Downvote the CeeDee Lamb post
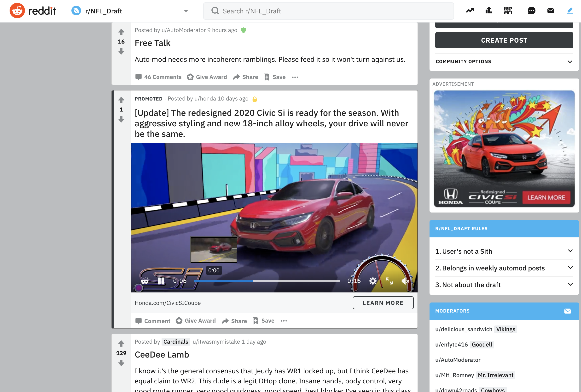 tap(121, 363)
